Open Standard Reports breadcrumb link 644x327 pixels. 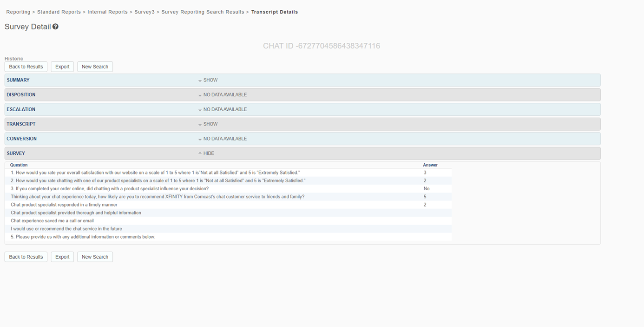pos(59,12)
